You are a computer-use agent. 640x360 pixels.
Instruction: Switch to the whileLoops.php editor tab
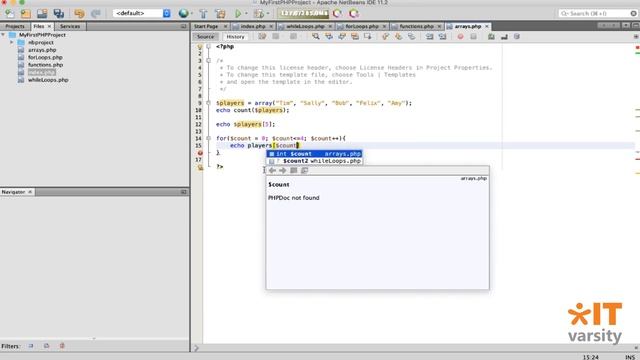[305, 26]
